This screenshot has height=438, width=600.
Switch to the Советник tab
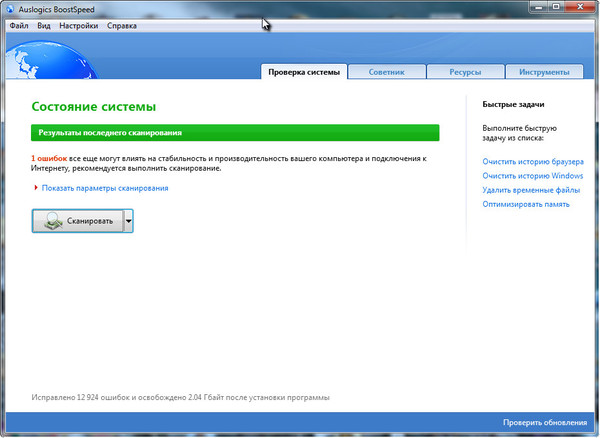[x=387, y=72]
